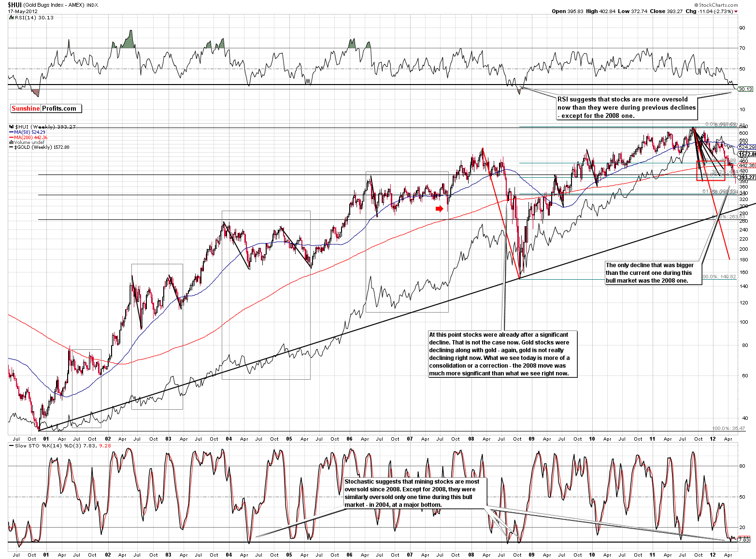Click the 'Volume undef' legend entry
The width and height of the screenshot is (756, 559).
(29, 142)
